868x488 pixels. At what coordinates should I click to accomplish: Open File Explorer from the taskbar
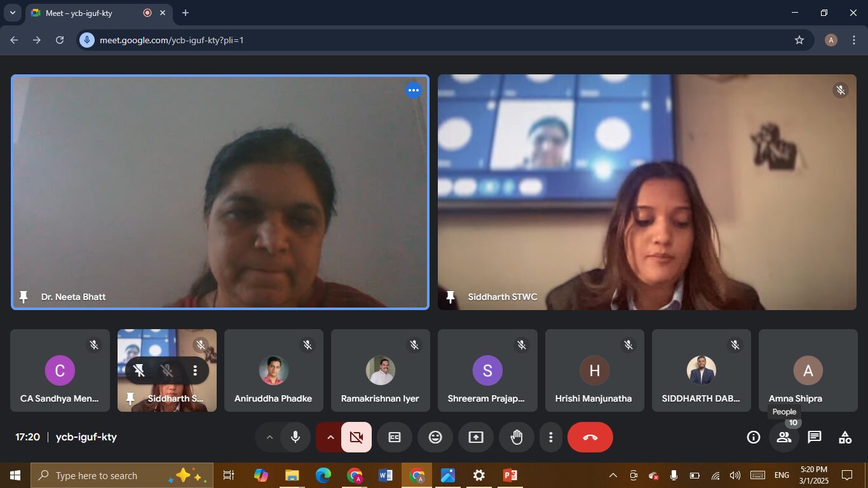tap(292, 475)
